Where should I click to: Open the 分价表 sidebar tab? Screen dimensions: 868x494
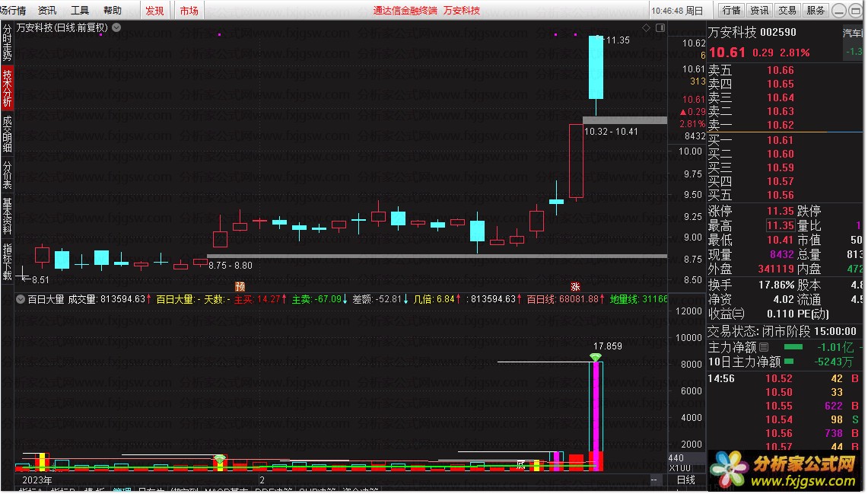7,175
